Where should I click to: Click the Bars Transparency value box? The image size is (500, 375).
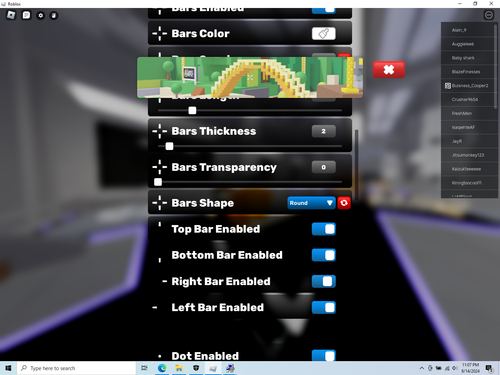point(324,167)
